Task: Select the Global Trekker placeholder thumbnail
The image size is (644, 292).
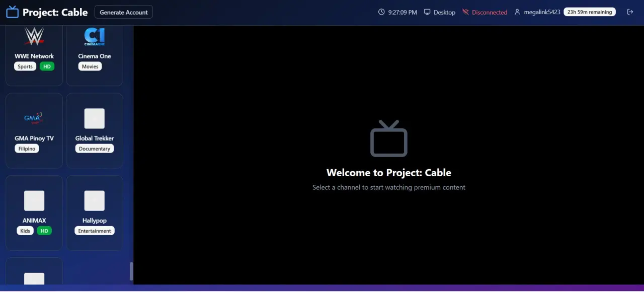Action: pos(95,118)
